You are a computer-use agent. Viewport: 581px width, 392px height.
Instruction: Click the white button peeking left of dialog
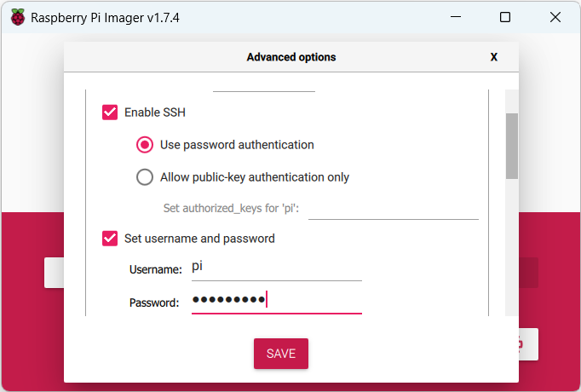[54, 273]
